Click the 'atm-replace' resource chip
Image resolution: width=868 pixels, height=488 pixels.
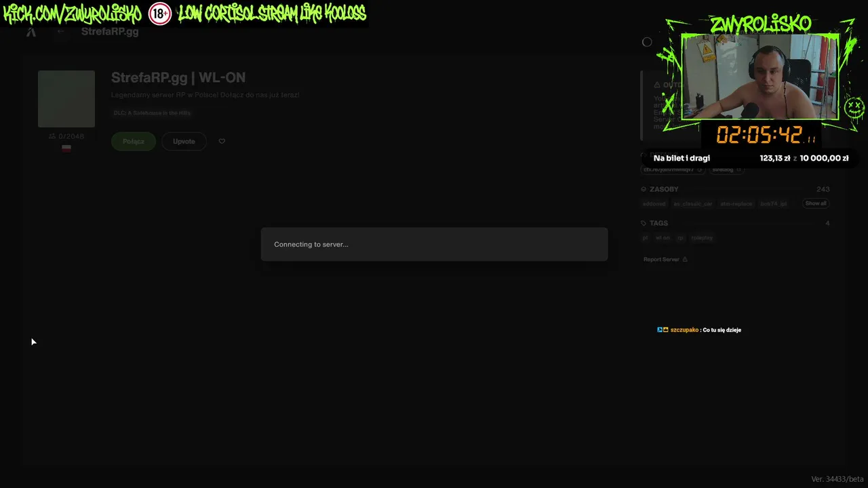click(736, 204)
